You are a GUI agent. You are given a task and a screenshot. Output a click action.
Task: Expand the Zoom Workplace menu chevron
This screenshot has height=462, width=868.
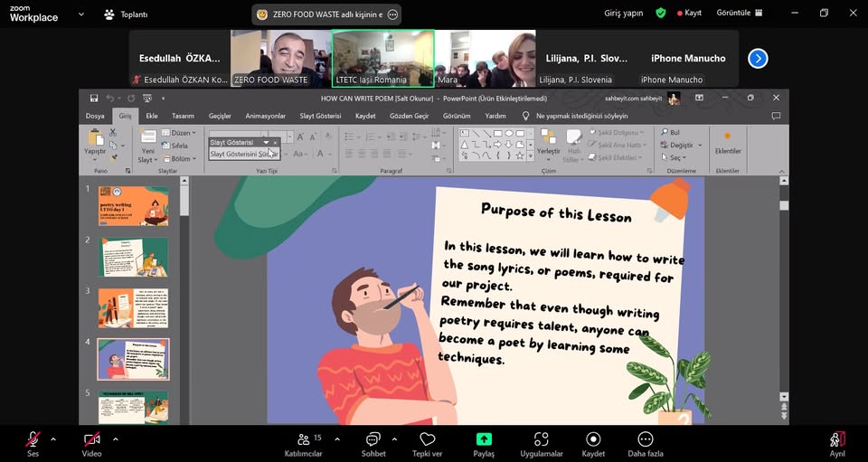[81, 14]
